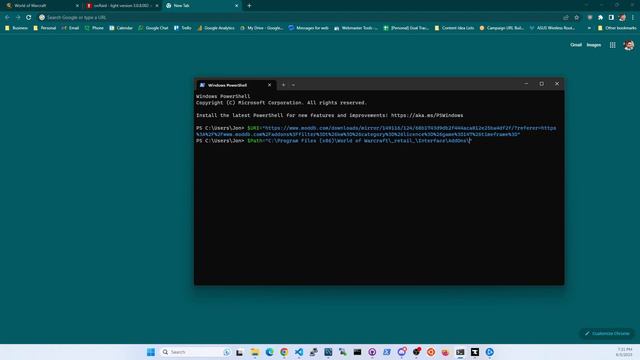Open the Google Analytics bookmark
The height and width of the screenshot is (360, 640).
[x=216, y=28]
